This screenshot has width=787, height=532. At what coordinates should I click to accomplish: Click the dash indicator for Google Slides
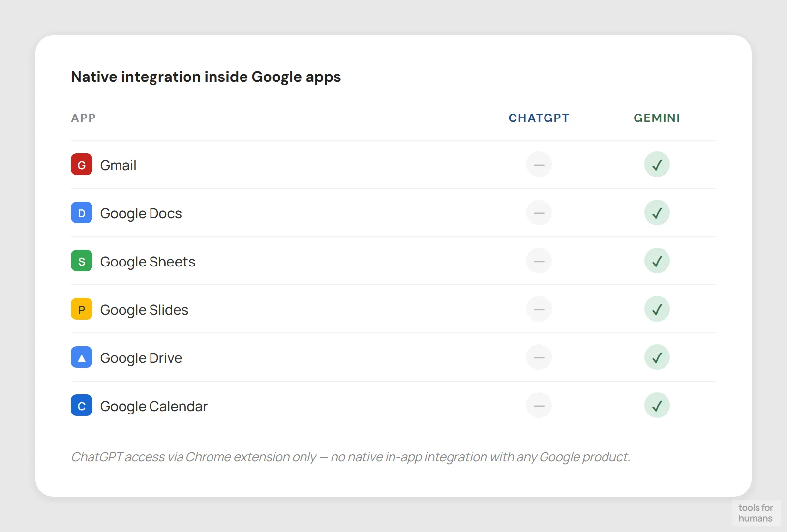click(x=539, y=309)
